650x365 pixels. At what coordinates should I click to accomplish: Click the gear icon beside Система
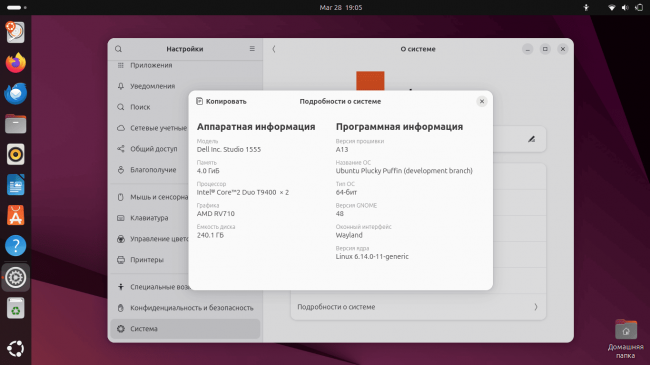(x=121, y=328)
